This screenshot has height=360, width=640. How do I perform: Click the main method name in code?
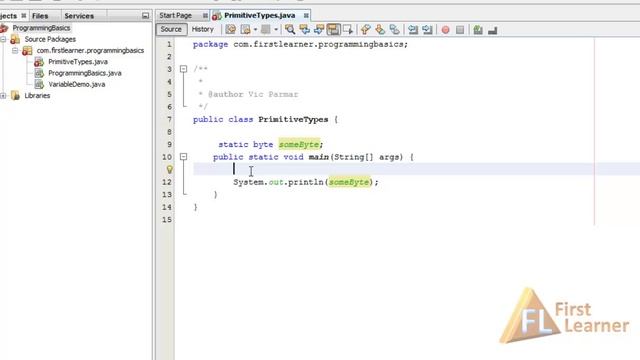coord(319,157)
